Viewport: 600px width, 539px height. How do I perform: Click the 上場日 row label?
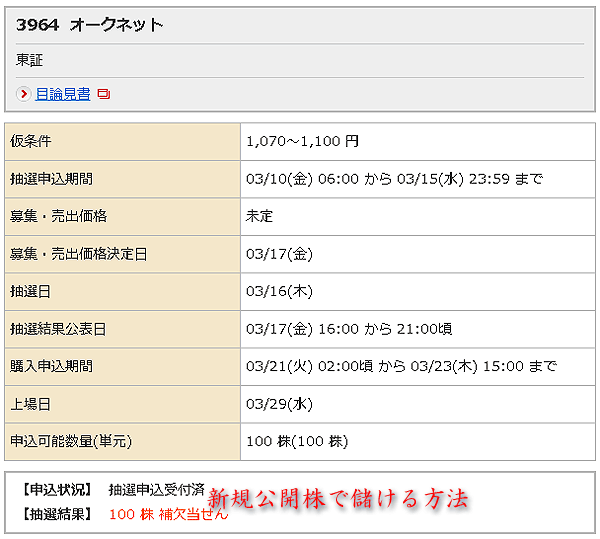[30, 404]
